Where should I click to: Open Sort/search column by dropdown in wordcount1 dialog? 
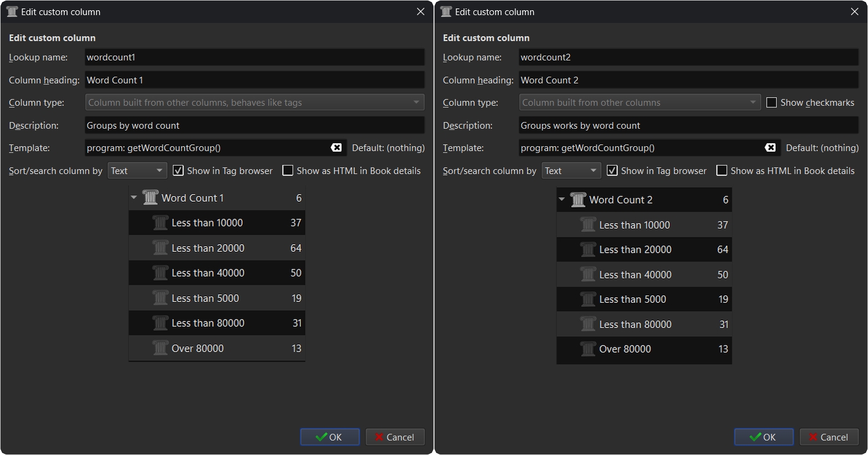[x=137, y=170]
